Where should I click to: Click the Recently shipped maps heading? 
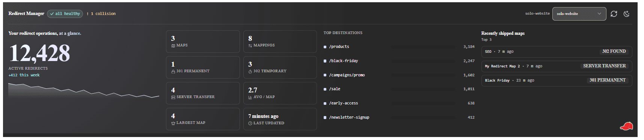point(503,33)
